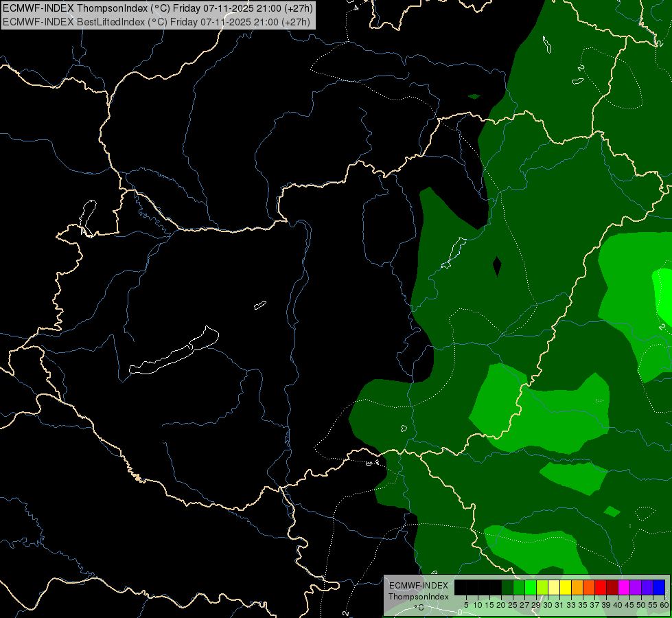Pick the medium green 25–27 legend swatch
Screen dimensions: 672x618
coord(519,587)
